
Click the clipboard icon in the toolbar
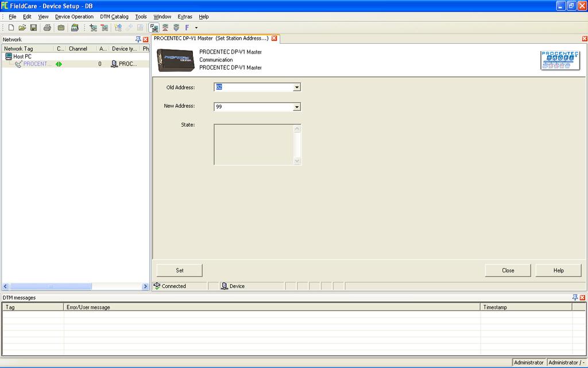[61, 28]
